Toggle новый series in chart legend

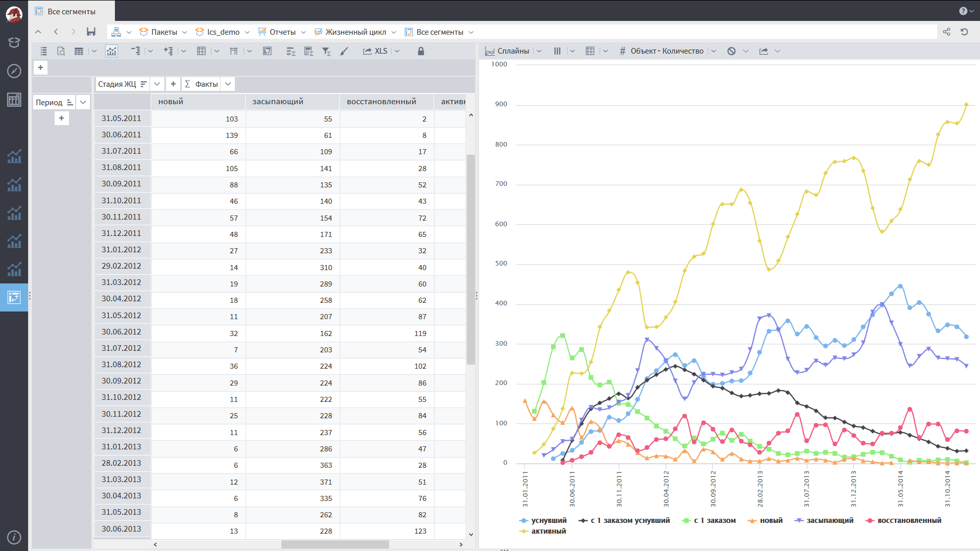click(765, 520)
